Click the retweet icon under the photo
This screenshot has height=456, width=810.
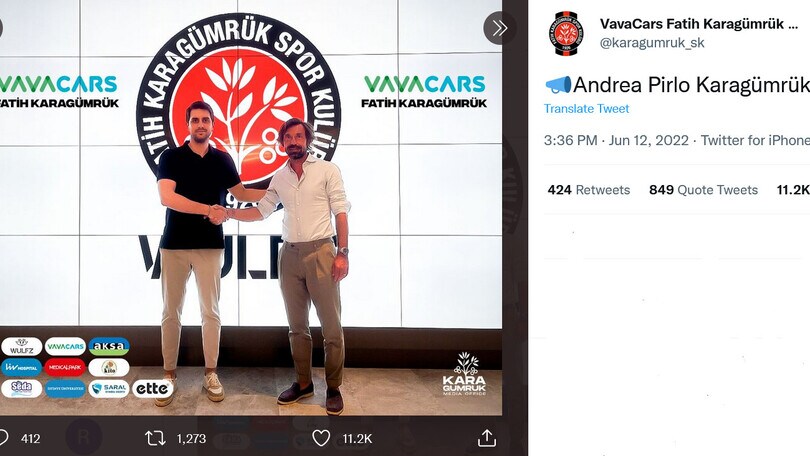pos(155,438)
